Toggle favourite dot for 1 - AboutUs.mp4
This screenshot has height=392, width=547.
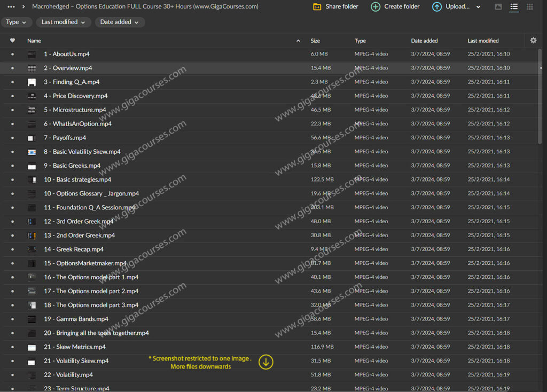tap(13, 54)
